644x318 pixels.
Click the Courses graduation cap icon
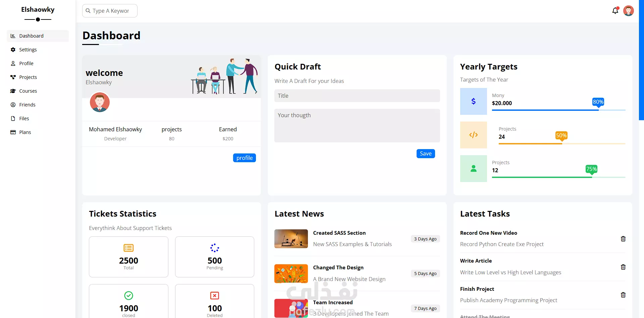[x=13, y=91]
